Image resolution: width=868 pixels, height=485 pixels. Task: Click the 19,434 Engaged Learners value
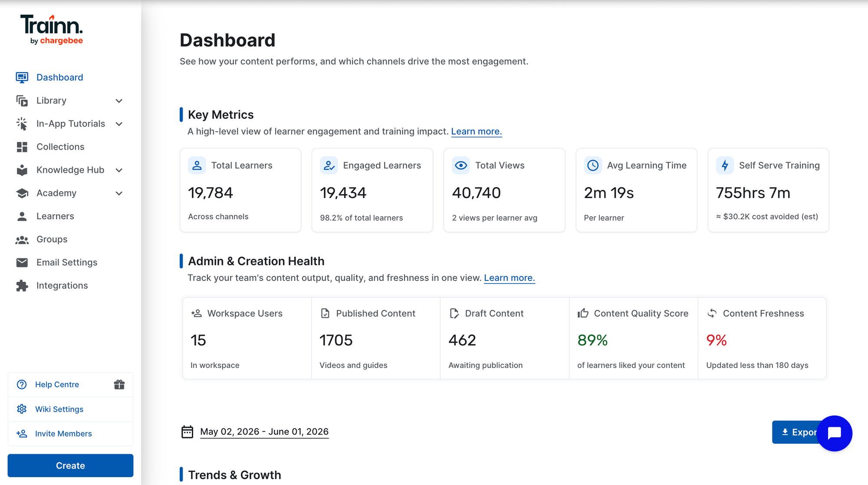[343, 193]
